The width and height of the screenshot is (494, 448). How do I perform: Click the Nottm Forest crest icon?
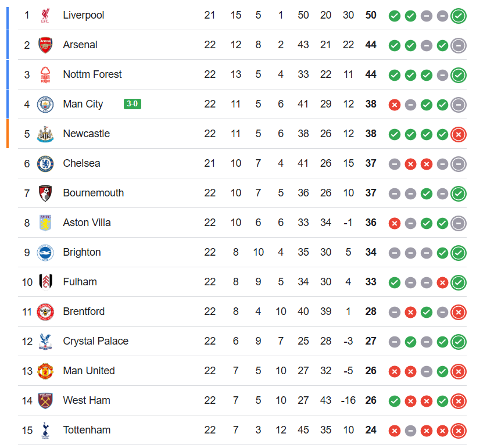(45, 75)
